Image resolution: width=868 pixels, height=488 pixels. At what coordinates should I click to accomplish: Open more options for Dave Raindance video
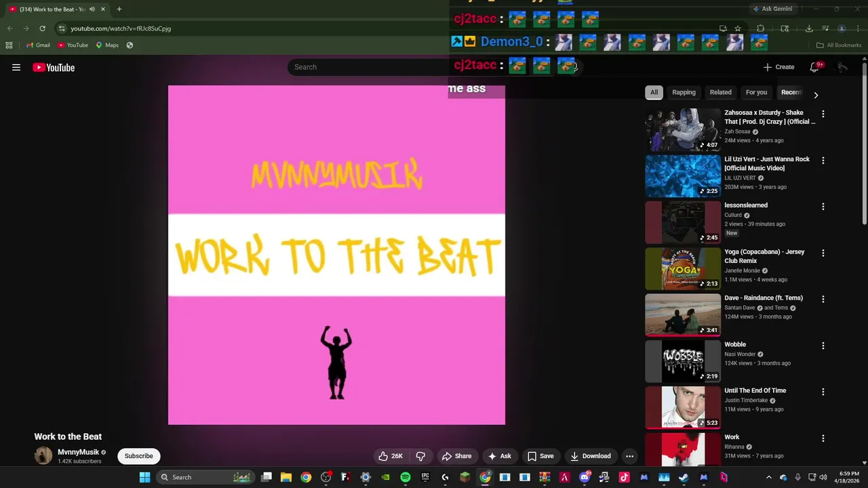coord(823,299)
